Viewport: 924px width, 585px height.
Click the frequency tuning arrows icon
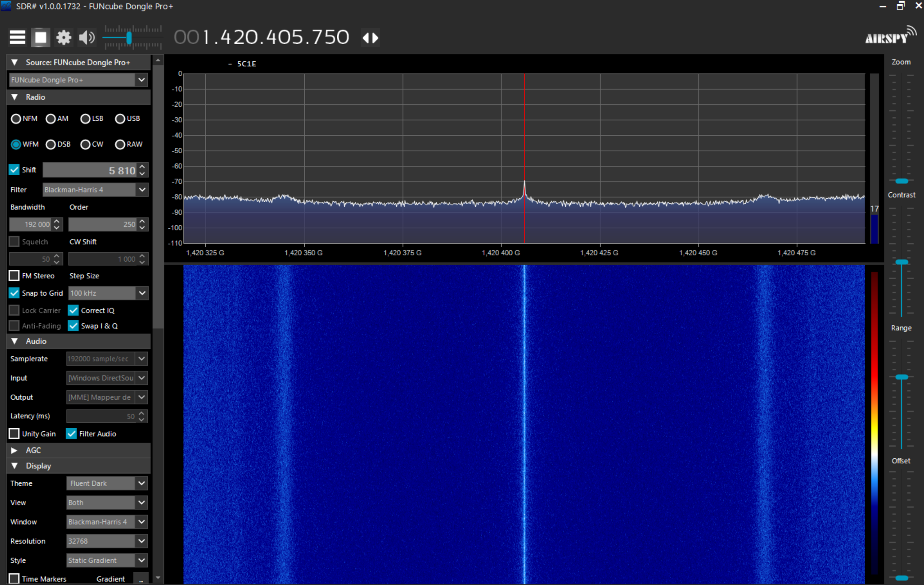[370, 38]
